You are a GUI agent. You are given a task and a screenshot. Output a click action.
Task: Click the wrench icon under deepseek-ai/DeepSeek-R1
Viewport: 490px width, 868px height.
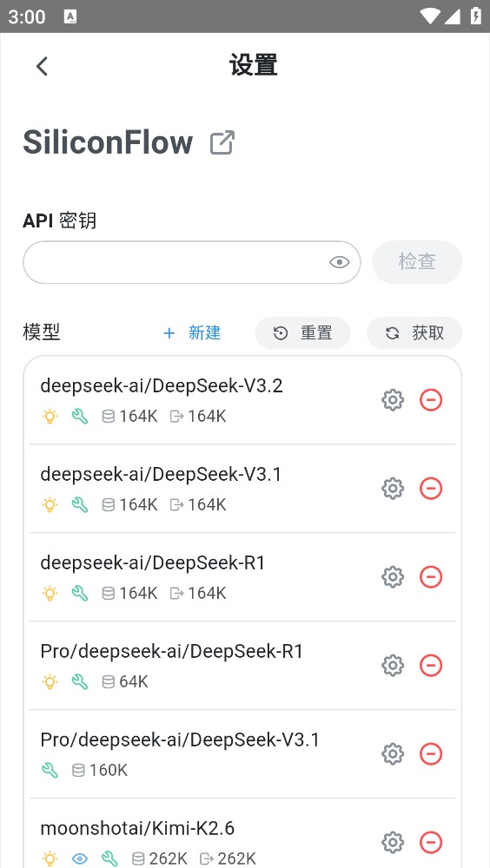click(80, 593)
